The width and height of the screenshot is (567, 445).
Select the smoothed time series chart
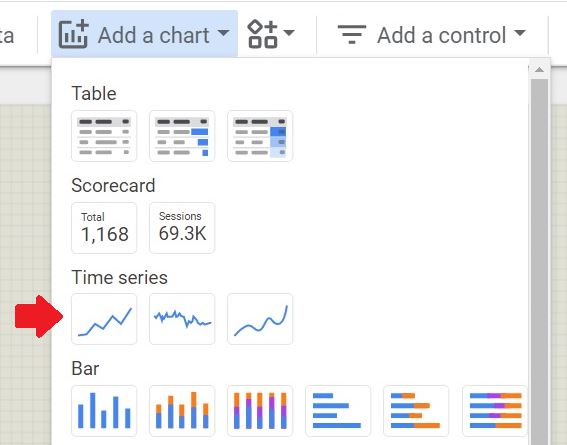click(260, 319)
